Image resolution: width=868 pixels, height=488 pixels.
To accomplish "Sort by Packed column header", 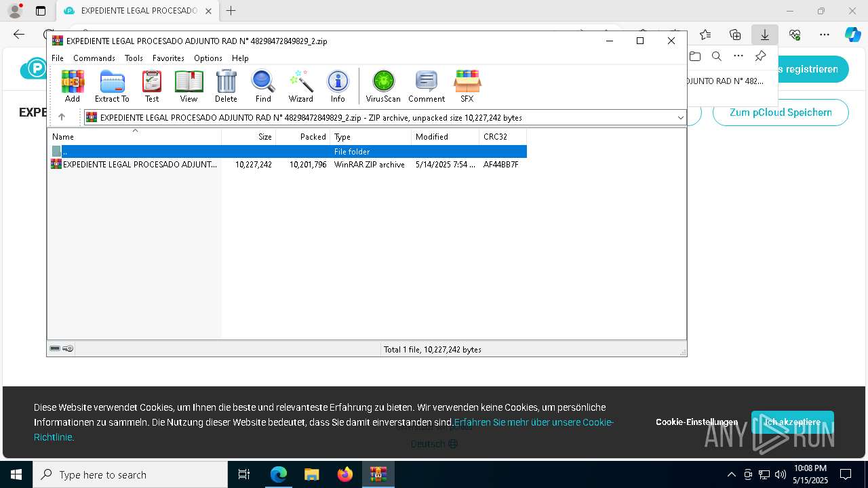I will tap(303, 137).
